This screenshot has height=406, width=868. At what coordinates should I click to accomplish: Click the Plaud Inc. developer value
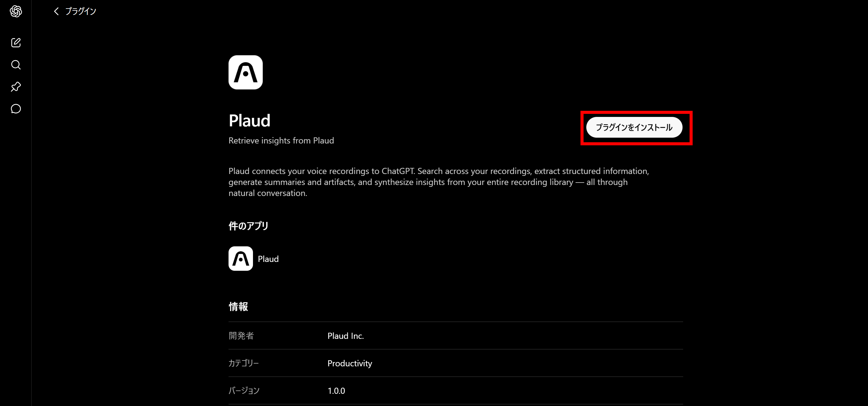(345, 336)
